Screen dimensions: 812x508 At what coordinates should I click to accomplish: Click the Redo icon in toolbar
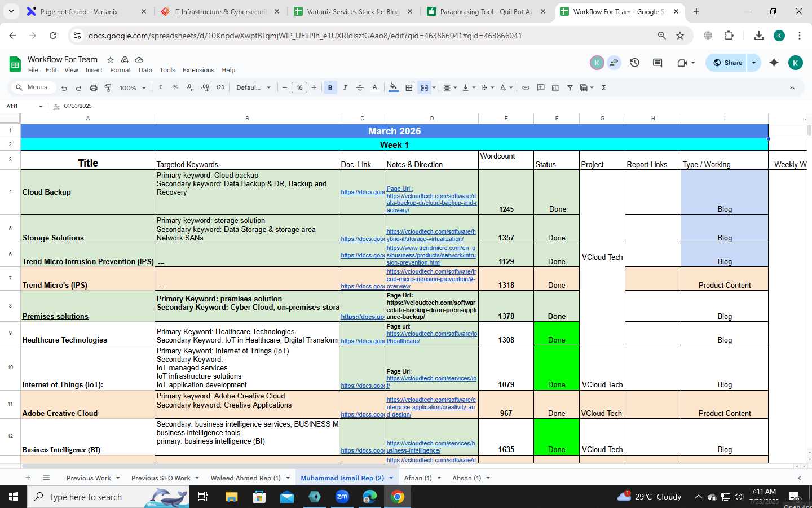pyautogui.click(x=78, y=88)
